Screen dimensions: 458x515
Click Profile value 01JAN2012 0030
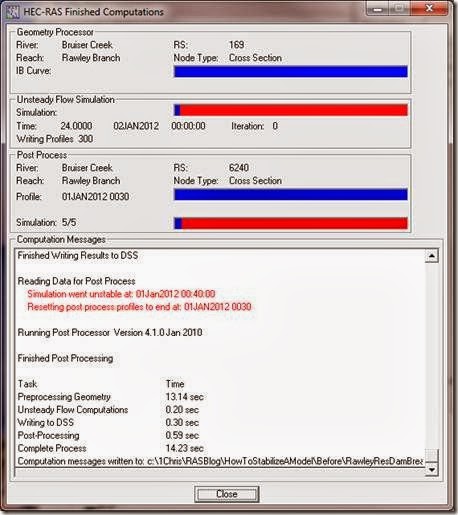point(95,197)
